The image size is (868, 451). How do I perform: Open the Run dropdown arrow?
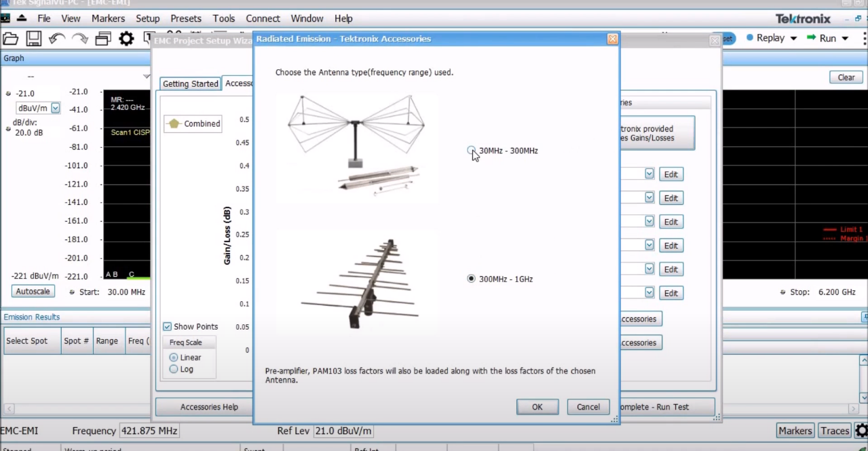coord(845,39)
